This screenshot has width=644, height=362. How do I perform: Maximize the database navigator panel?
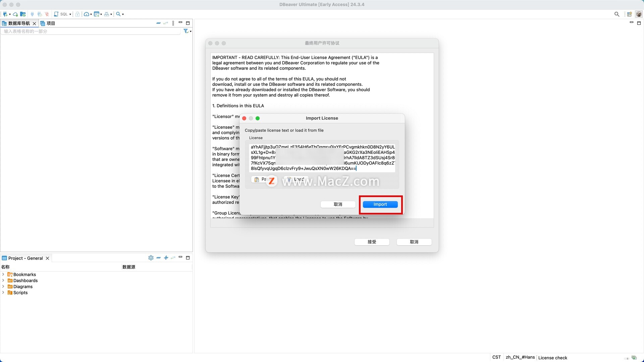click(188, 23)
